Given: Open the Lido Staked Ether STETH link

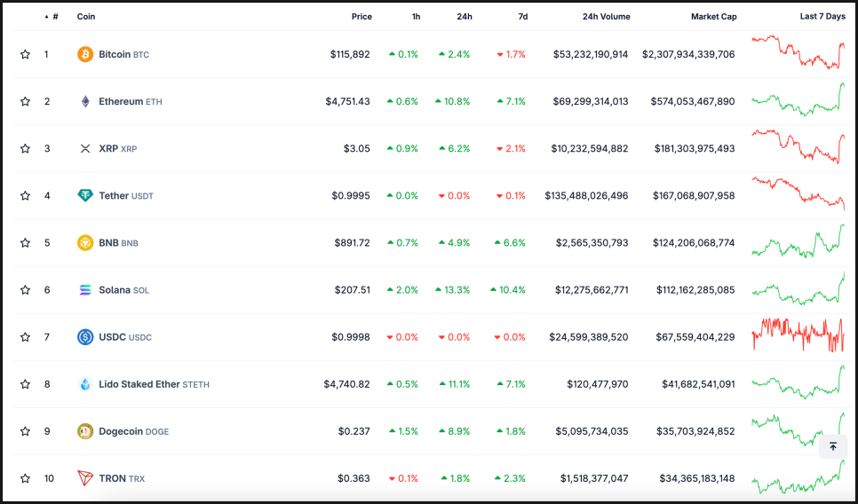Looking at the screenshot, I should [154, 384].
